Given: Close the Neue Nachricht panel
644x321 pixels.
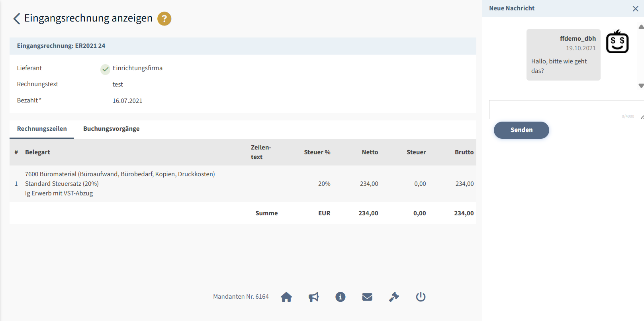Looking at the screenshot, I should pos(635,9).
